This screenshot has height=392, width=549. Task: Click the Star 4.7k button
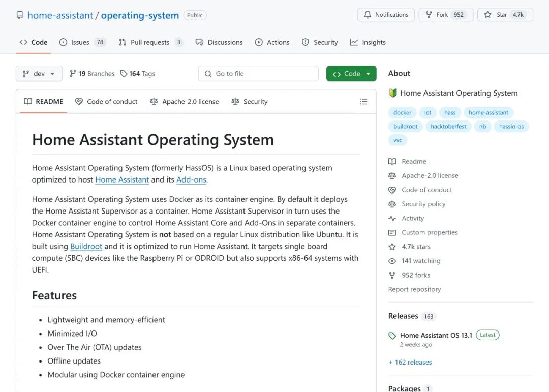pyautogui.click(x=505, y=15)
